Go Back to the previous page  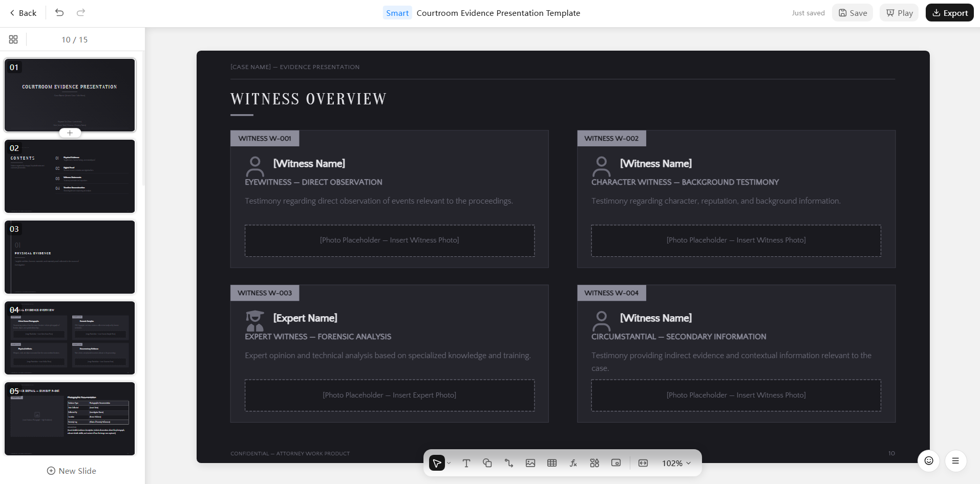(x=23, y=13)
